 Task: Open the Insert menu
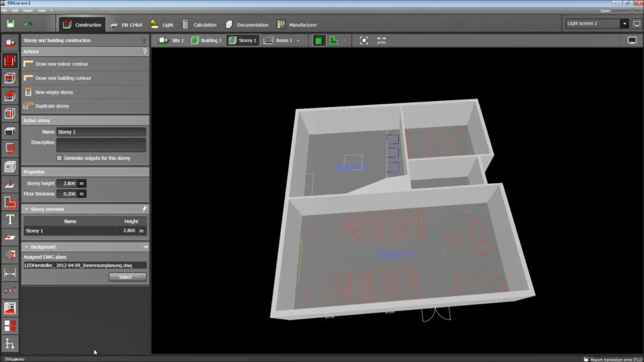pyautogui.click(x=28, y=11)
